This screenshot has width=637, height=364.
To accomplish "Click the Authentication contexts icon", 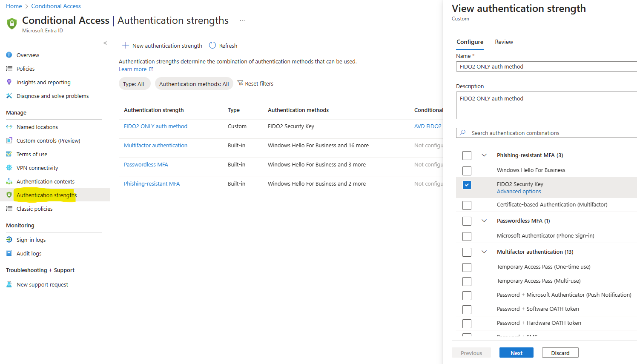I will (9, 181).
